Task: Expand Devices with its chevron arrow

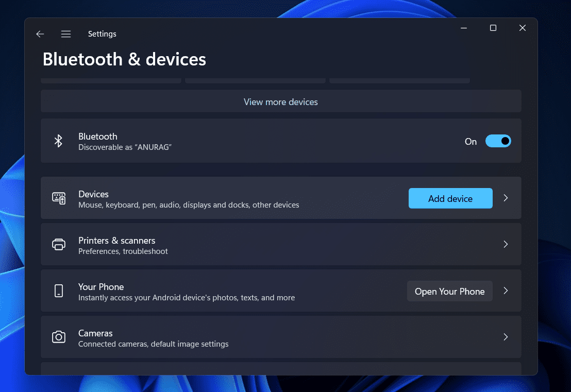Action: (x=506, y=198)
